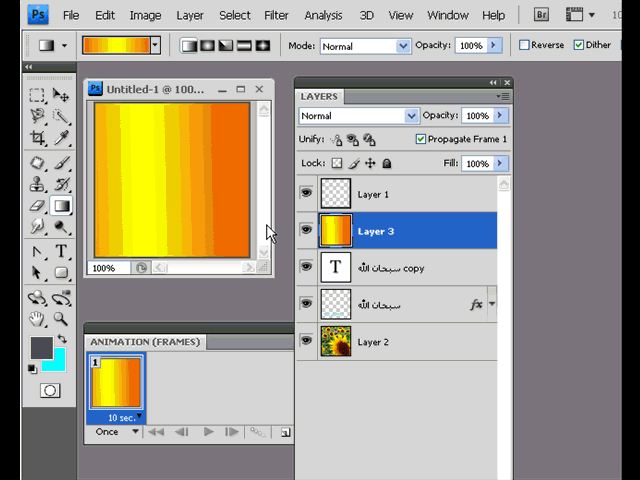
Task: Open the layer blend mode dropdown
Action: coord(358,116)
